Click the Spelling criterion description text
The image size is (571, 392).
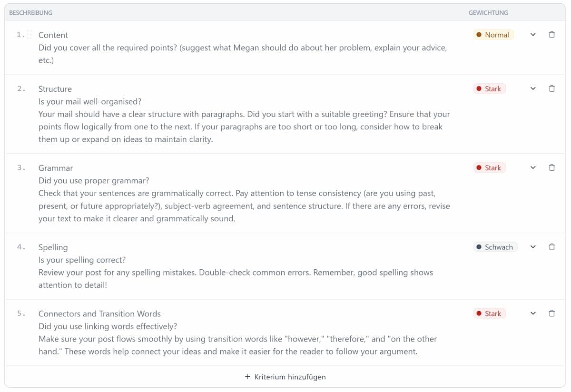pos(236,273)
